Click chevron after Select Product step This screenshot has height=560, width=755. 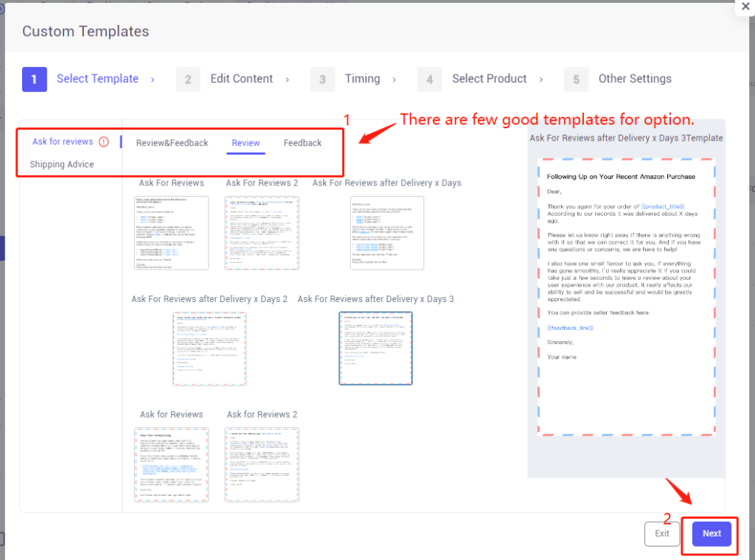541,80
